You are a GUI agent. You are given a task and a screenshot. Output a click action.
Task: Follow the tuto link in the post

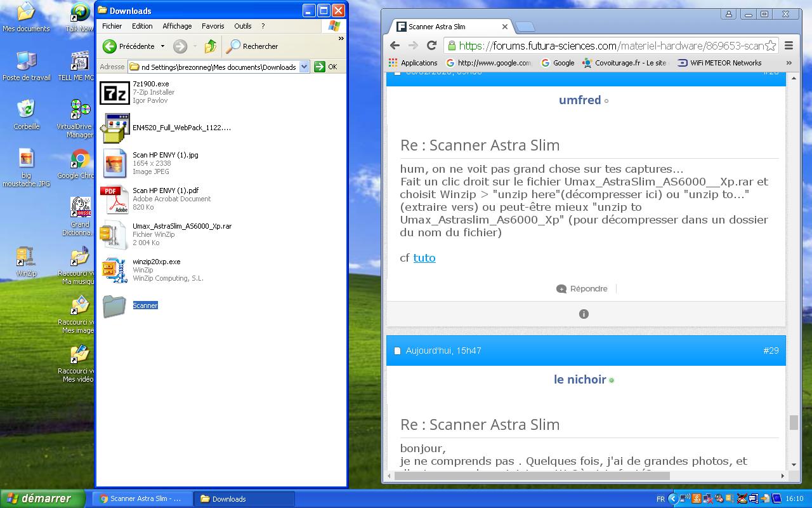click(x=424, y=258)
